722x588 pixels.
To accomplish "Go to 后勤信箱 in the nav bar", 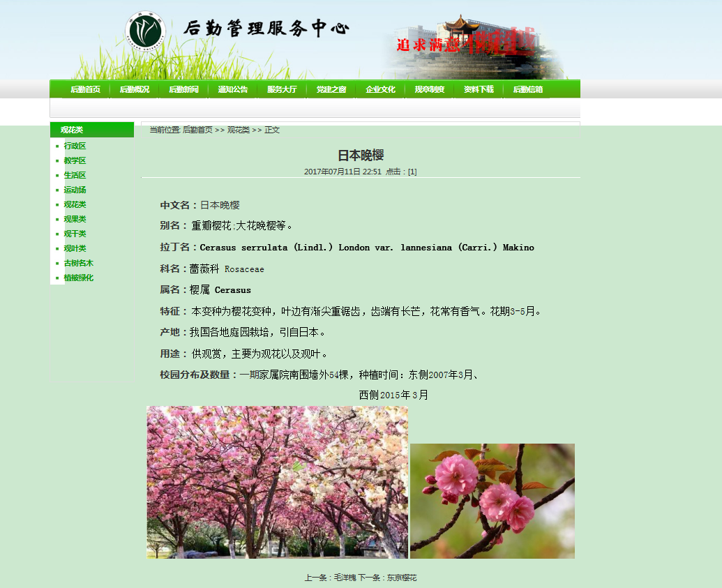I will coord(527,89).
